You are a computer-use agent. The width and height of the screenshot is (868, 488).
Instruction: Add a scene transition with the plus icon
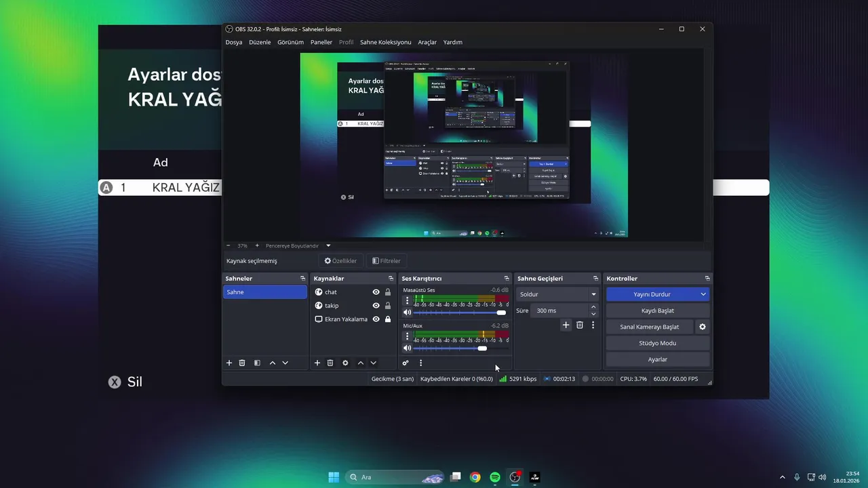point(566,325)
